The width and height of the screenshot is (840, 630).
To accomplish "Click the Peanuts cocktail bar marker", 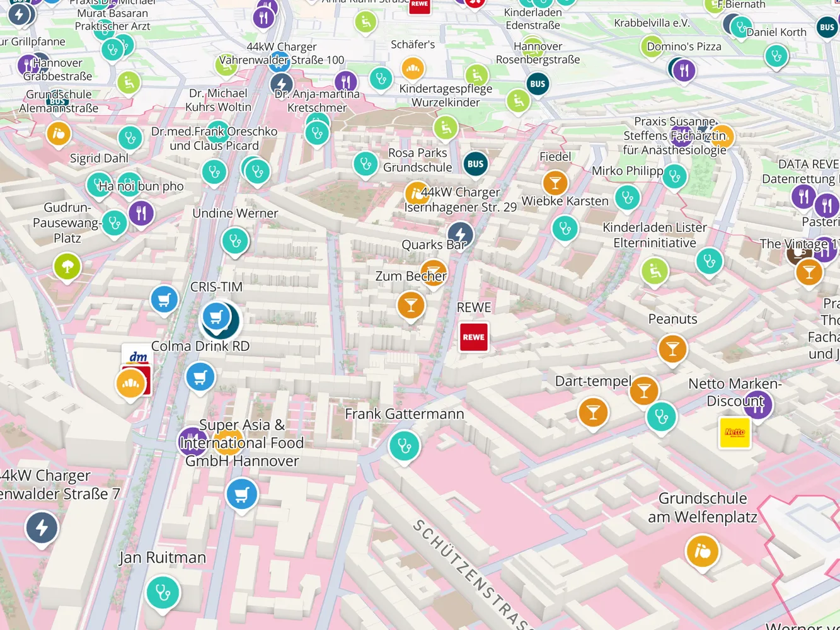I will [x=672, y=348].
